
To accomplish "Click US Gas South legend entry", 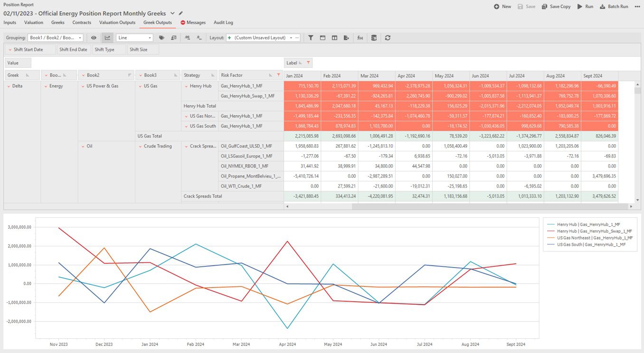I will (x=587, y=244).
